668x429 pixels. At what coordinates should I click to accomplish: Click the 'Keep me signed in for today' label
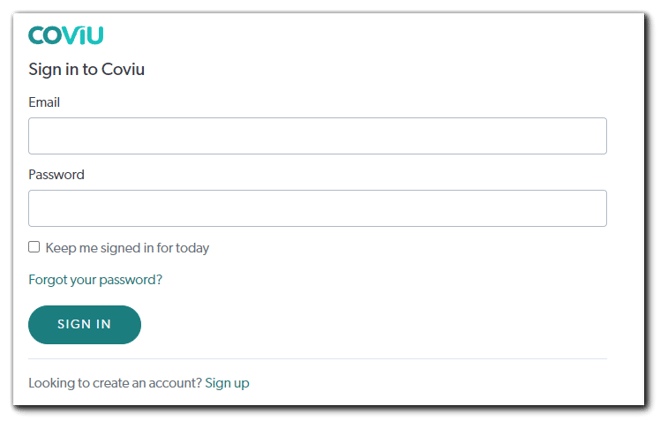127,248
